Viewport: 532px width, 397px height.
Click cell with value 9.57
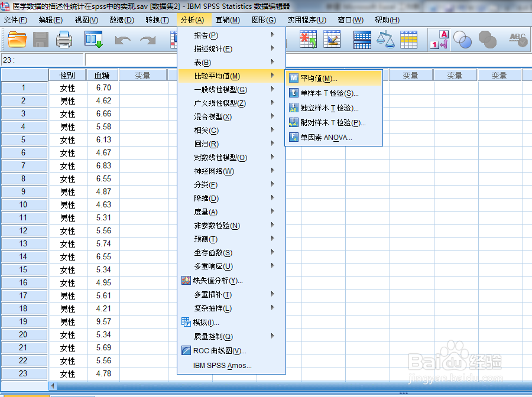pyautogui.click(x=103, y=321)
